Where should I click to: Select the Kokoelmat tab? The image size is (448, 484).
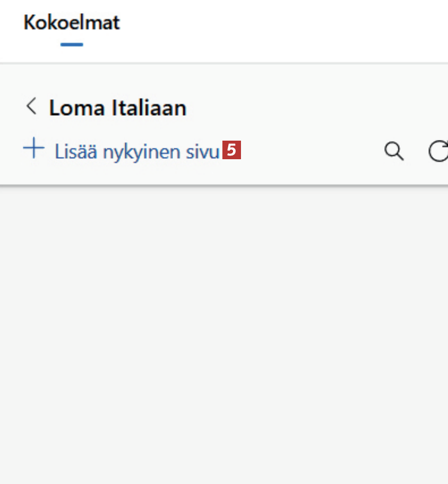click(x=72, y=23)
